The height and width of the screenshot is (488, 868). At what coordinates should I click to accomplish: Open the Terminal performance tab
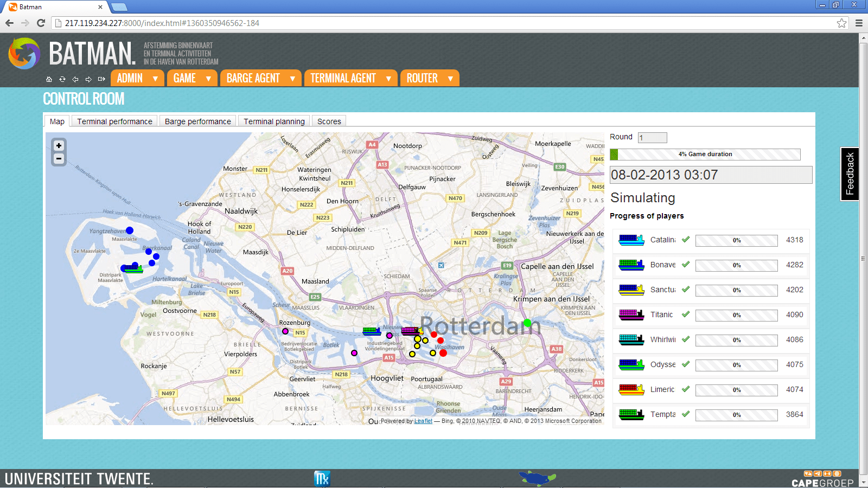click(114, 121)
